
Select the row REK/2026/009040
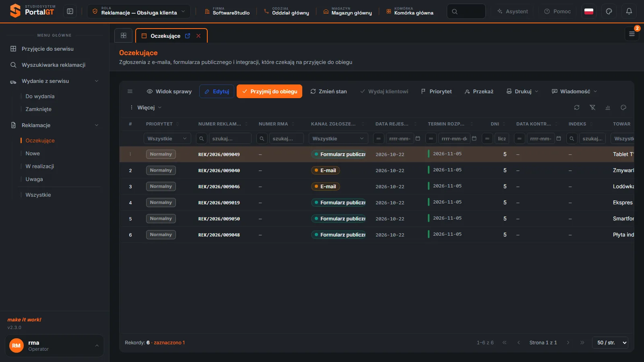[x=377, y=170]
